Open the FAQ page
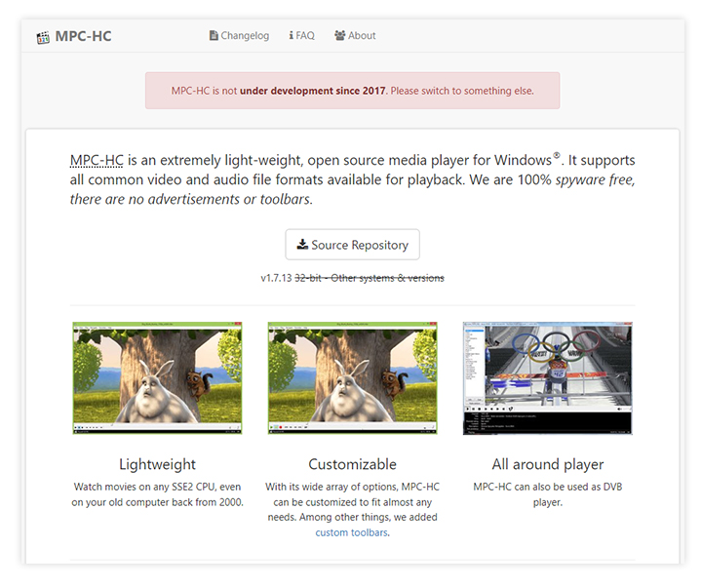 pos(305,36)
